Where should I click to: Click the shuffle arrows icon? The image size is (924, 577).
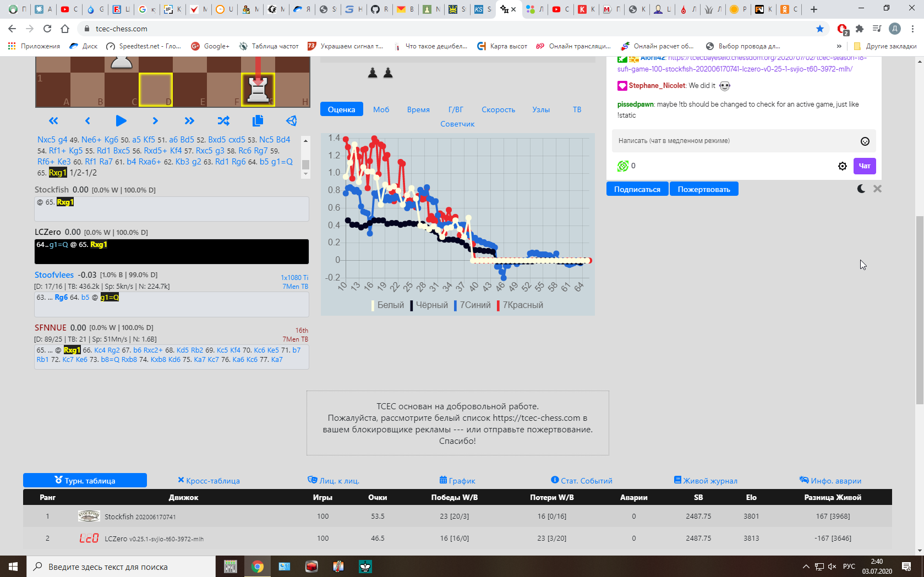point(223,121)
